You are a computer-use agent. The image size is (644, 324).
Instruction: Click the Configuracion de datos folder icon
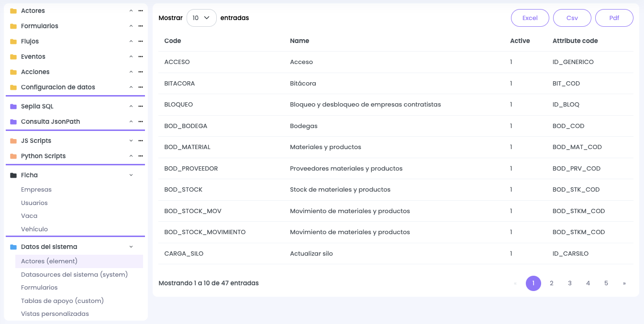point(13,87)
